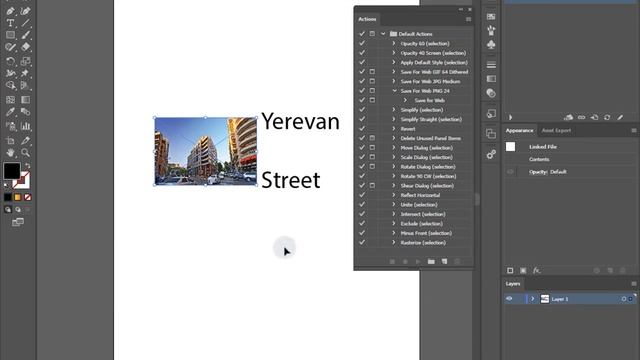Viewport: 640px width, 360px height.
Task: Expand Layer 1 in Layers panel
Action: pos(533,299)
